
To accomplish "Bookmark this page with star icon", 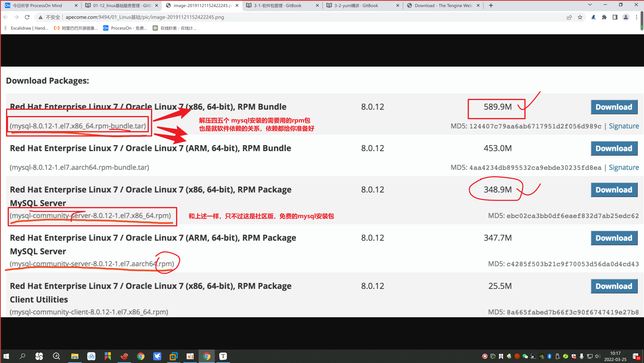I will coord(580,17).
